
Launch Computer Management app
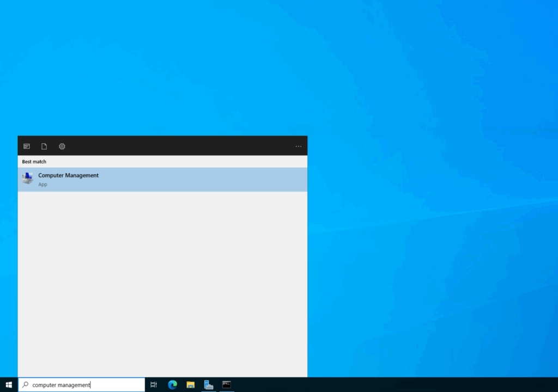[68, 175]
